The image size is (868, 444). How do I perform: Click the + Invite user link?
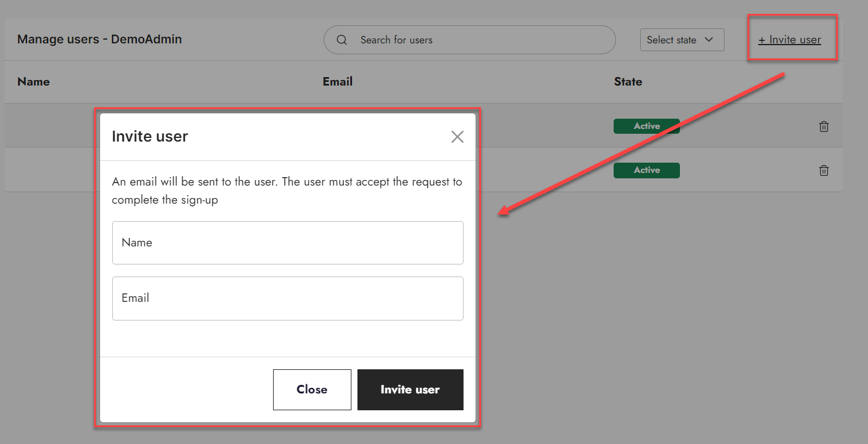coord(790,39)
